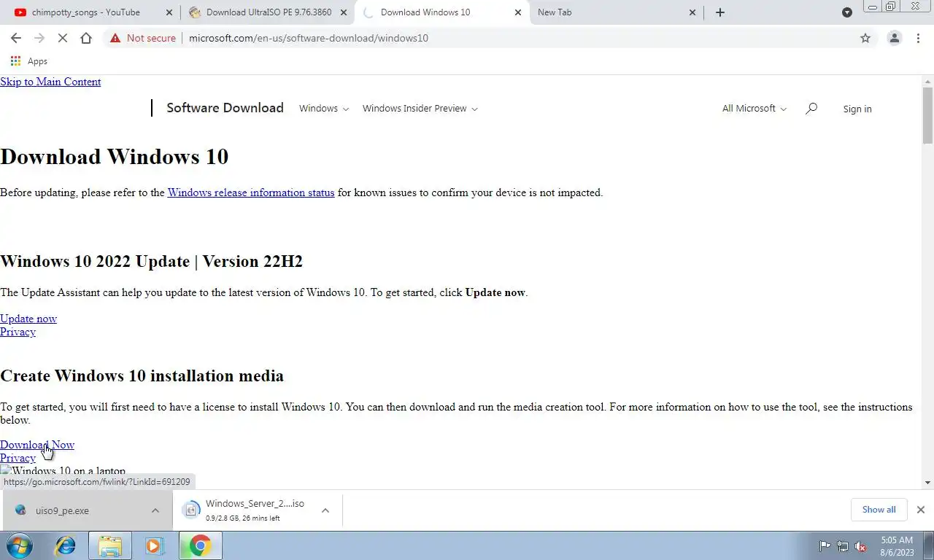The image size is (934, 560).
Task: Click the Not secure warning icon
Action: pos(115,38)
